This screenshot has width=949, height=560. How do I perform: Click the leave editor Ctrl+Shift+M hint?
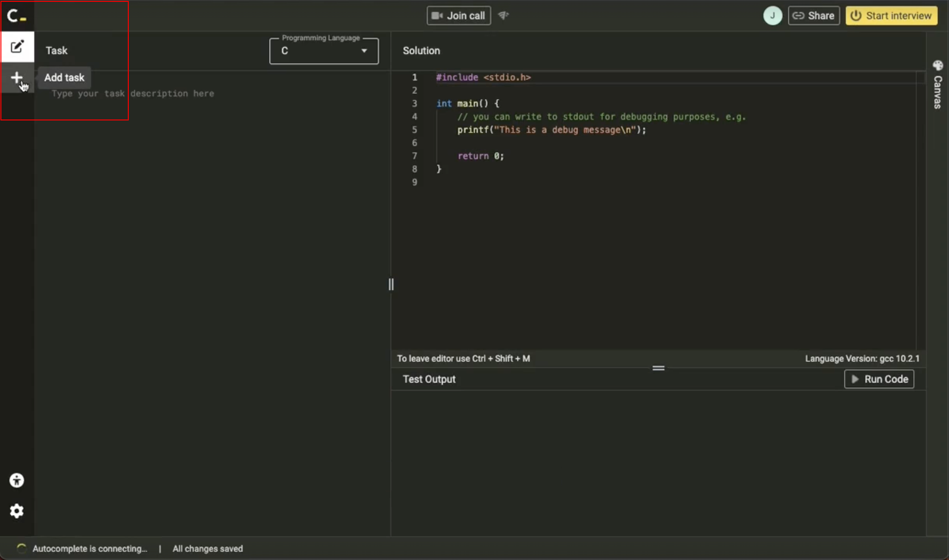[x=464, y=359]
